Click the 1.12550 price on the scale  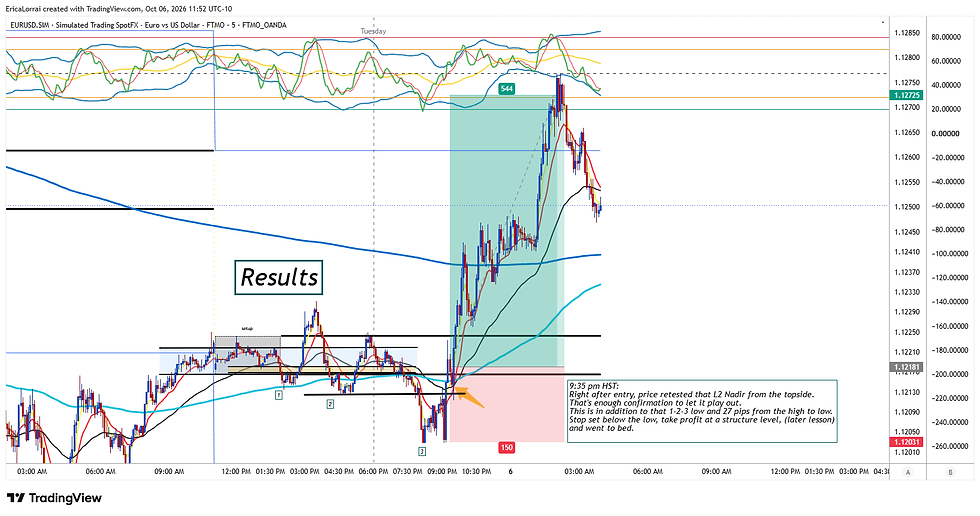coord(907,182)
